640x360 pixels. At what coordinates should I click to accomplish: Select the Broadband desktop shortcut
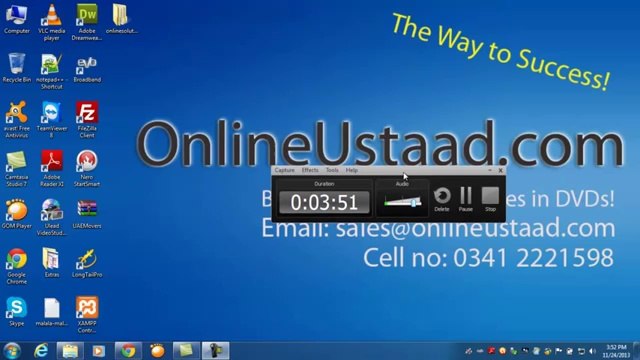point(87,69)
